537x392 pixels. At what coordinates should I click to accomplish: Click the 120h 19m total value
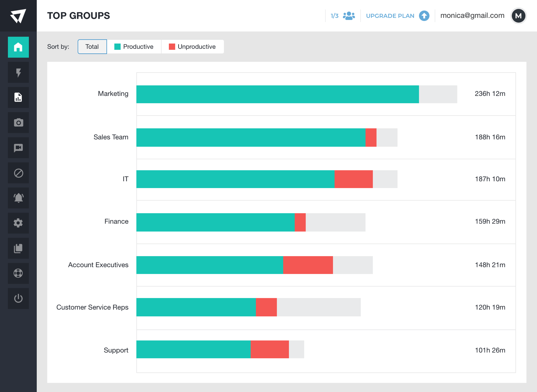490,307
